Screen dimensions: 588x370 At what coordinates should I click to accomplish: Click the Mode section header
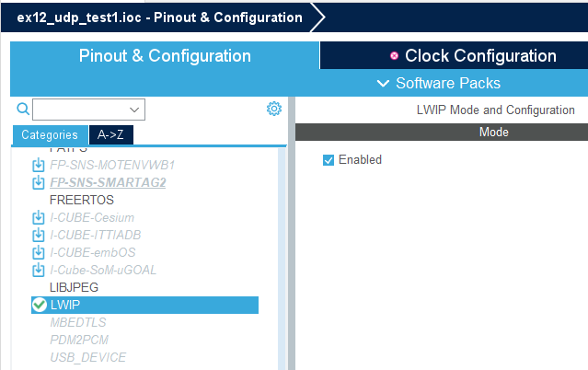tap(442, 133)
